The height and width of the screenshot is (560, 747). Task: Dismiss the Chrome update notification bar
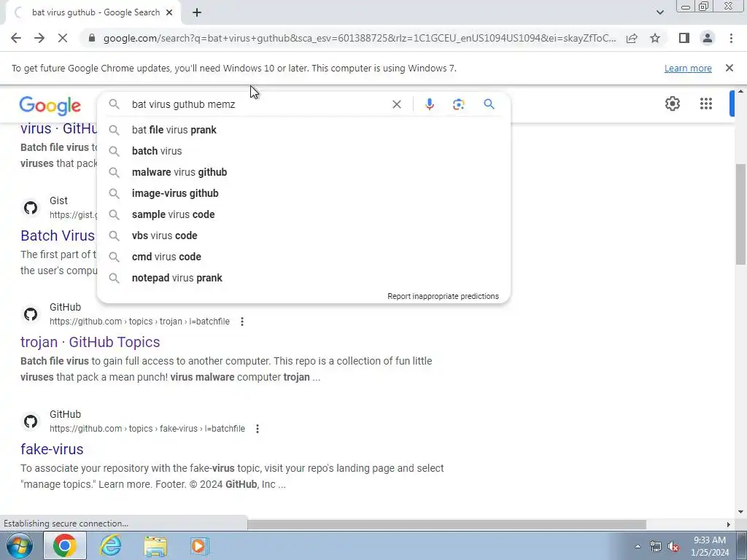tap(729, 68)
